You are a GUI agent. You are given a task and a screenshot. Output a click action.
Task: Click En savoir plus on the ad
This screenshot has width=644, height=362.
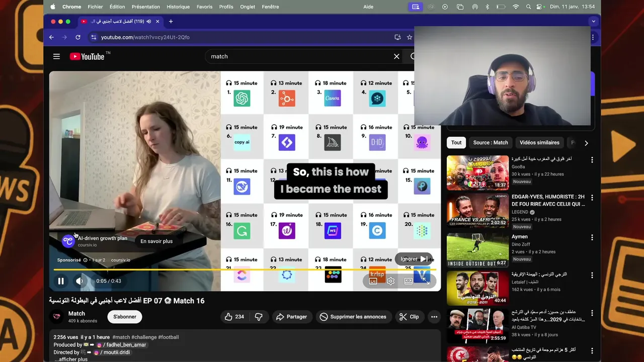[x=156, y=241]
